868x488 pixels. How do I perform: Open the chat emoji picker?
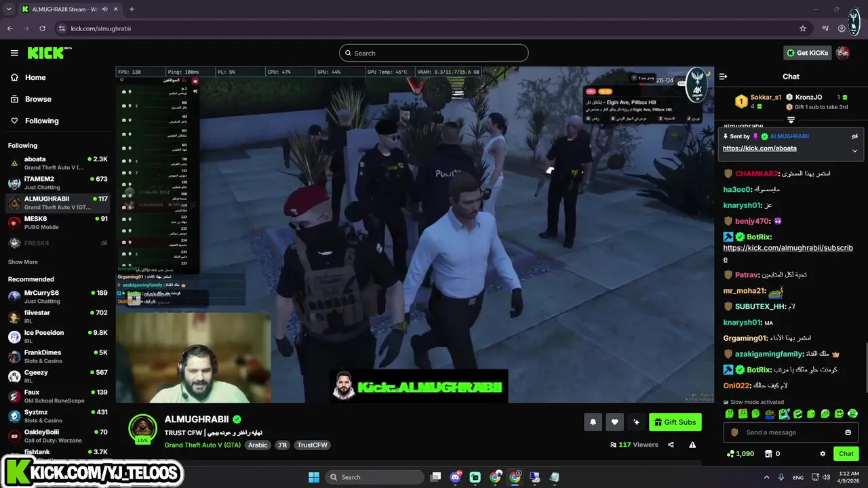coord(848,432)
